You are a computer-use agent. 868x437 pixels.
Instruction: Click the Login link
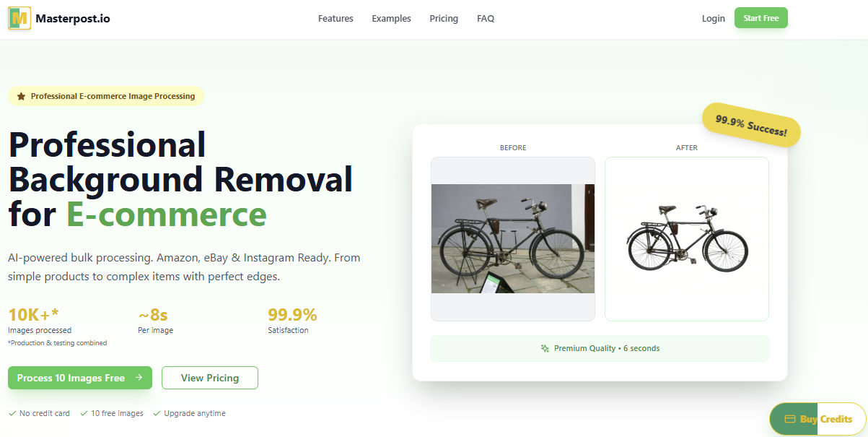point(713,18)
